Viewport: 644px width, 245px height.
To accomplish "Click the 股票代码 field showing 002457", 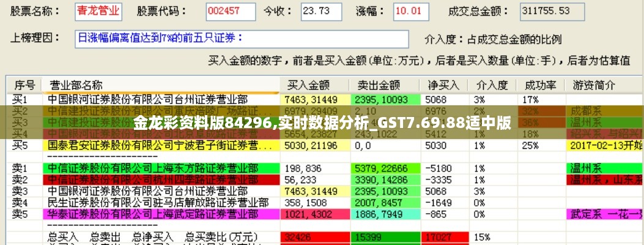I will coord(231,12).
